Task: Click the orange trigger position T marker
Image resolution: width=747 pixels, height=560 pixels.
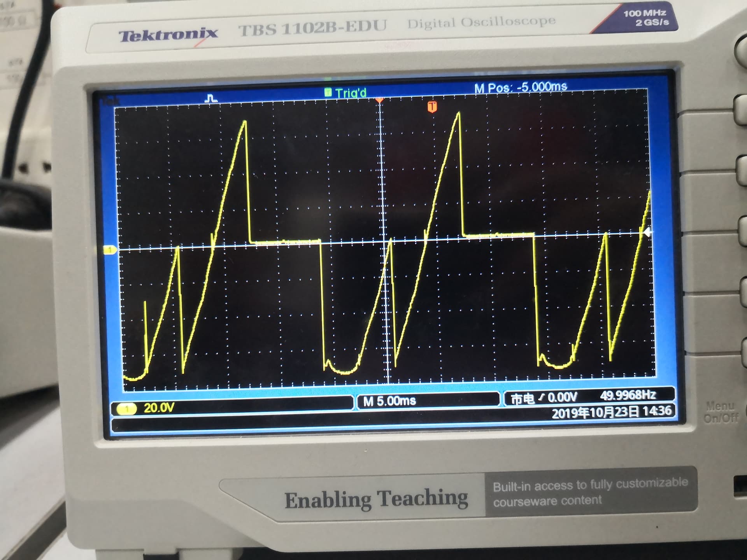Action: pos(432,107)
